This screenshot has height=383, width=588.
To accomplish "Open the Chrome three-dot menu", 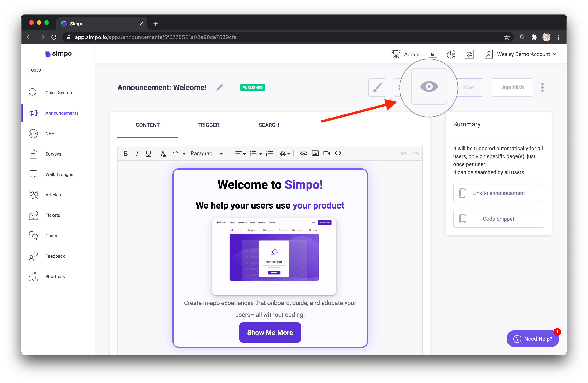I will tap(558, 37).
